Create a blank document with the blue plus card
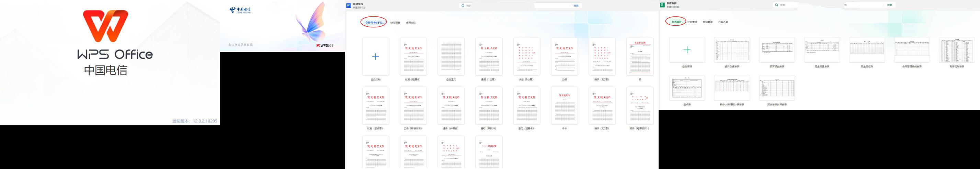 tap(376, 57)
